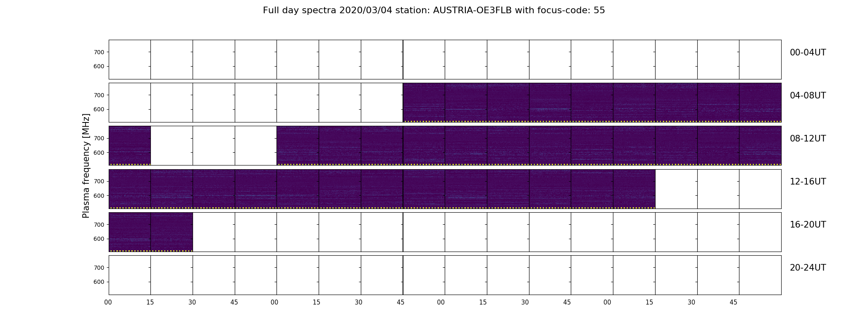The width and height of the screenshot is (868, 331).
Task: Select the 700 tick in the 04-08UT row
Action: [99, 95]
